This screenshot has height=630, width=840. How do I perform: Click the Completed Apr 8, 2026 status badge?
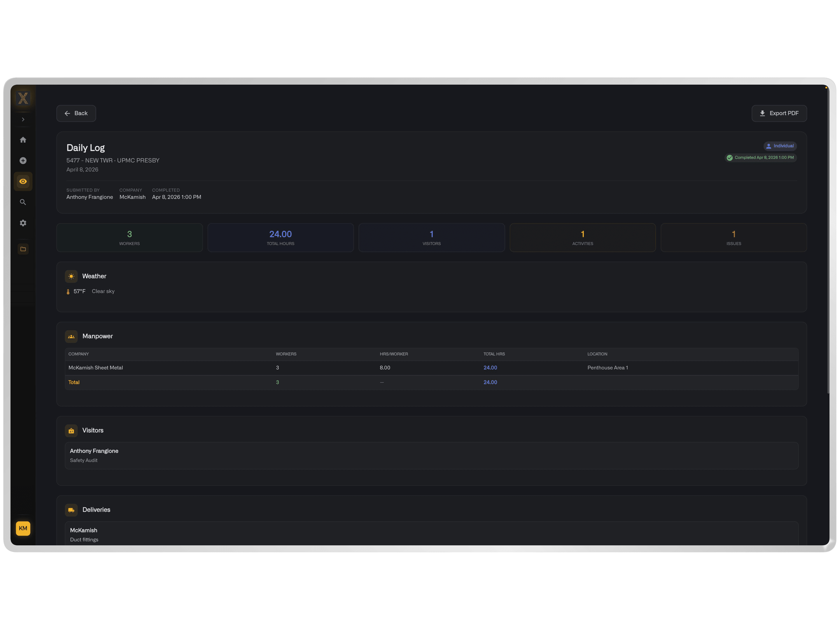click(x=761, y=157)
